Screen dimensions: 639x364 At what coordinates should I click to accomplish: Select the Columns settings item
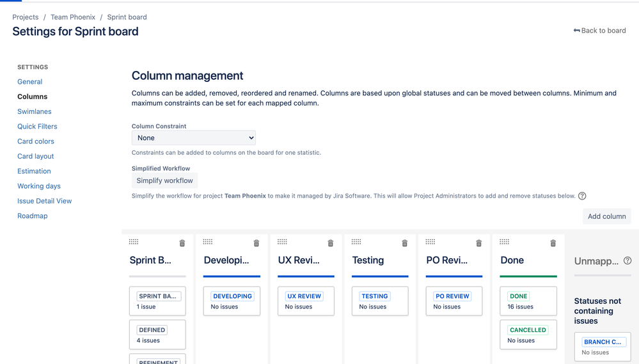[x=32, y=97]
